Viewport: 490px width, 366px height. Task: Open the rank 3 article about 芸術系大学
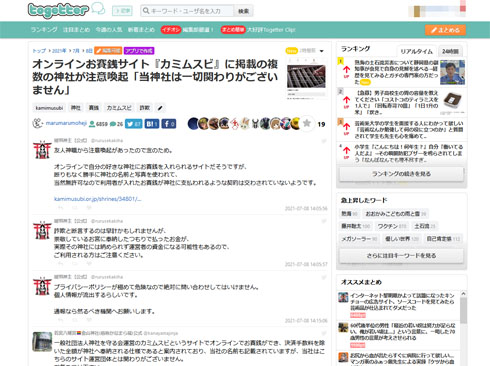tap(409, 130)
